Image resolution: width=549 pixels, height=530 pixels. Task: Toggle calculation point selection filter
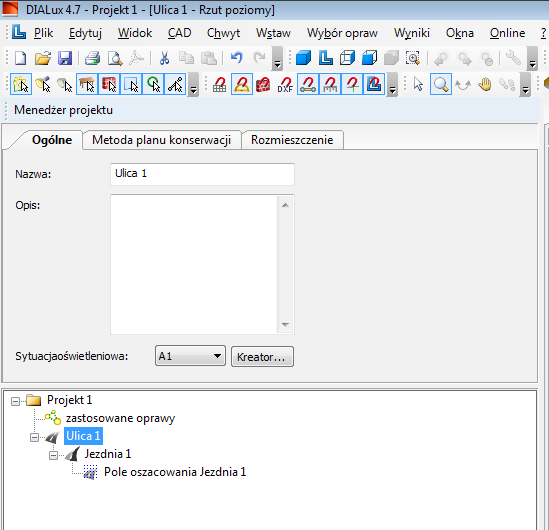pyautogui.click(x=153, y=84)
